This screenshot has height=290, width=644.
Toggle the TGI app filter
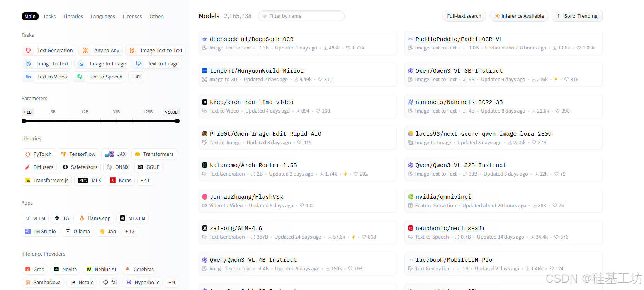pyautogui.click(x=63, y=218)
